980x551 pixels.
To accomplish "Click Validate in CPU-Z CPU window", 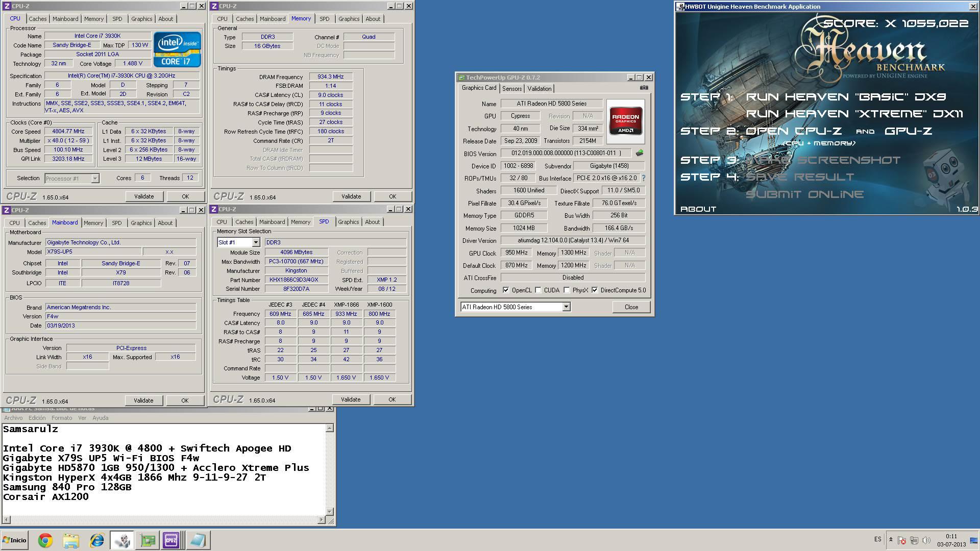I will pos(144,196).
